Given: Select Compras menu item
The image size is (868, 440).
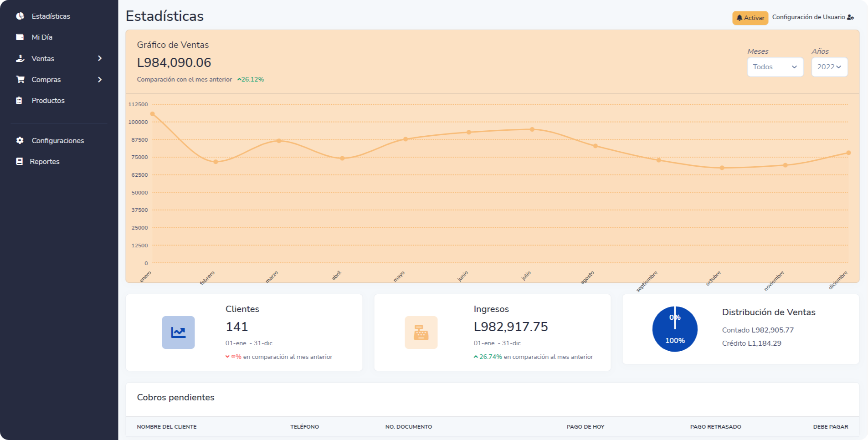Looking at the screenshot, I should tap(46, 79).
